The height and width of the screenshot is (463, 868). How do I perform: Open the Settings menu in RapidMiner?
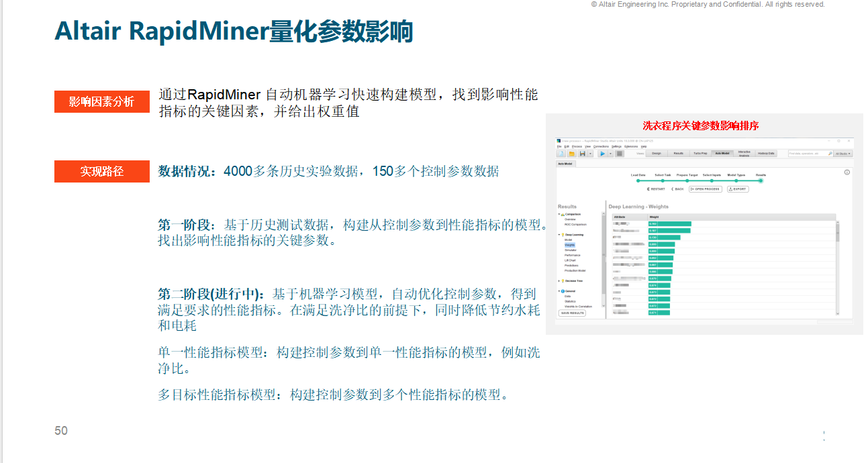pyautogui.click(x=616, y=146)
